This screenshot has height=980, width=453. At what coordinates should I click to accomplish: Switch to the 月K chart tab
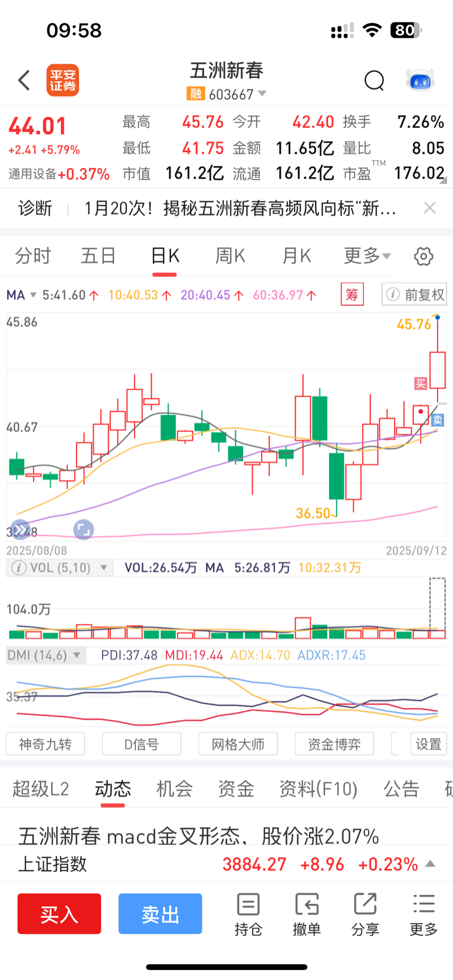[x=296, y=256]
